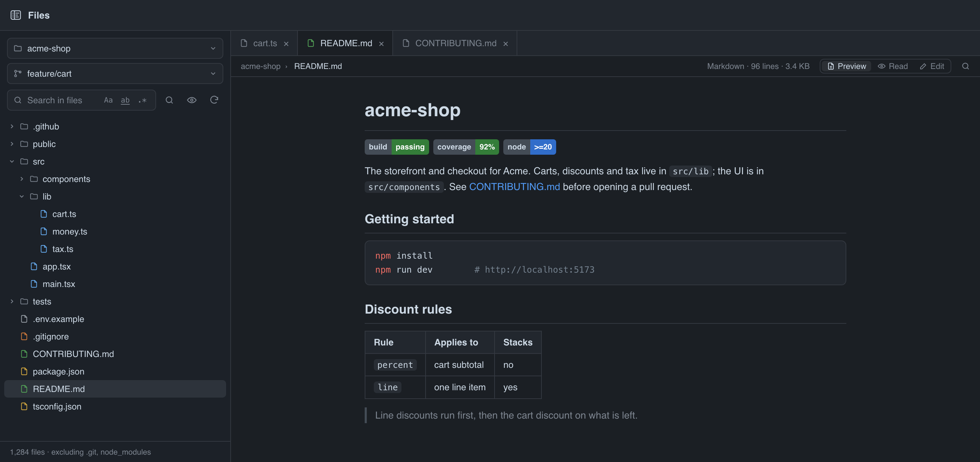Viewport: 980px width, 462px height.
Task: Click the README.md tab file icon
Action: click(311, 43)
